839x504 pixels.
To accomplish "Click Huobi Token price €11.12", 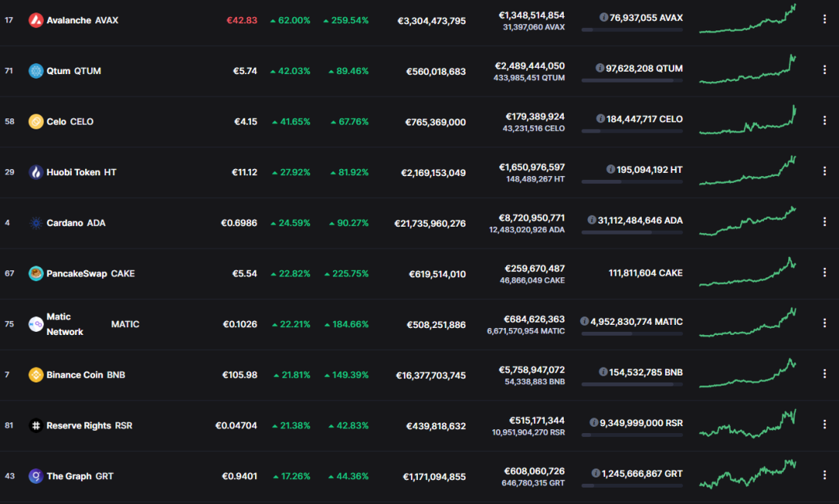I will pos(245,172).
